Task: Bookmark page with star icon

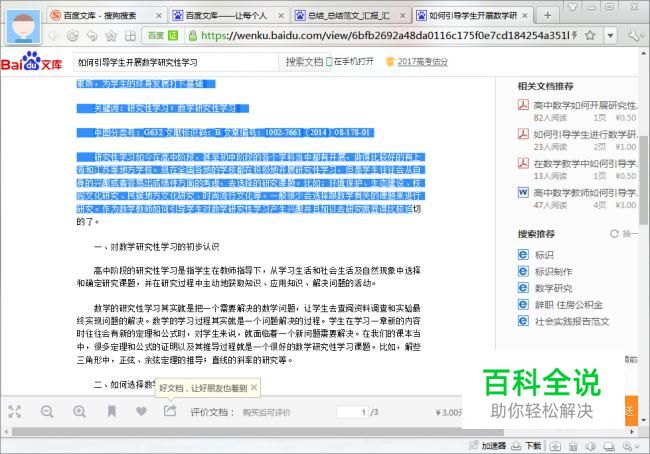Action: [590, 36]
